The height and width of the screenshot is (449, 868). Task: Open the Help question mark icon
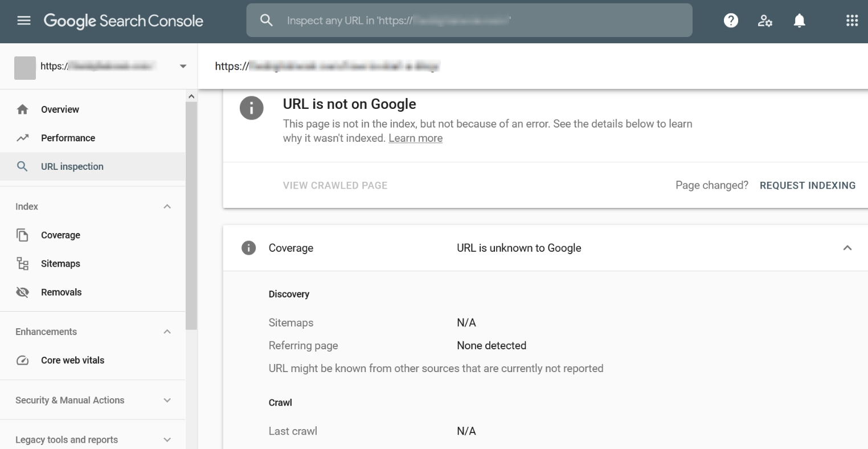[731, 21]
